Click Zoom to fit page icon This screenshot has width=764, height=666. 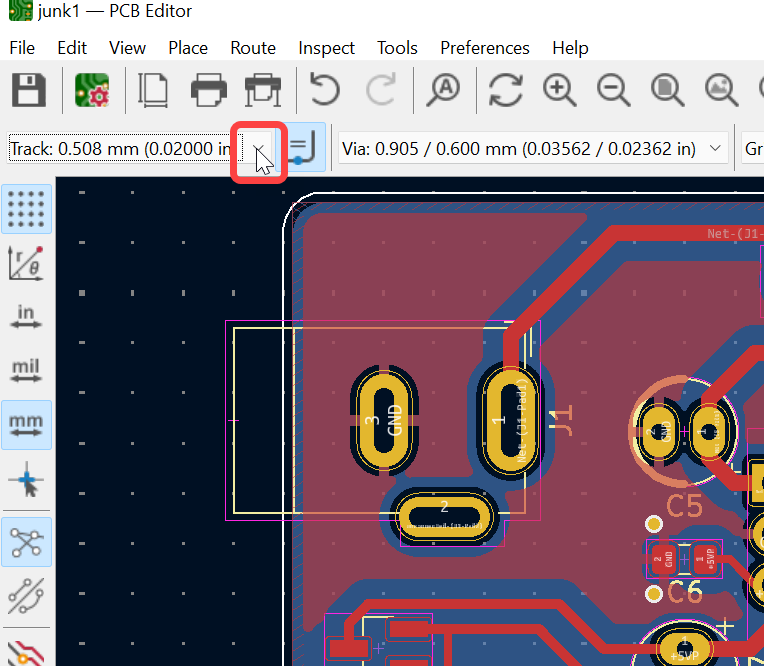[667, 91]
